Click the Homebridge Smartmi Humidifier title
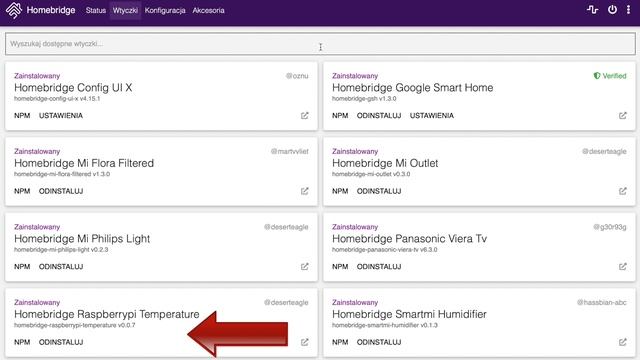Screen dimensions: 640x360 pyautogui.click(x=409, y=314)
